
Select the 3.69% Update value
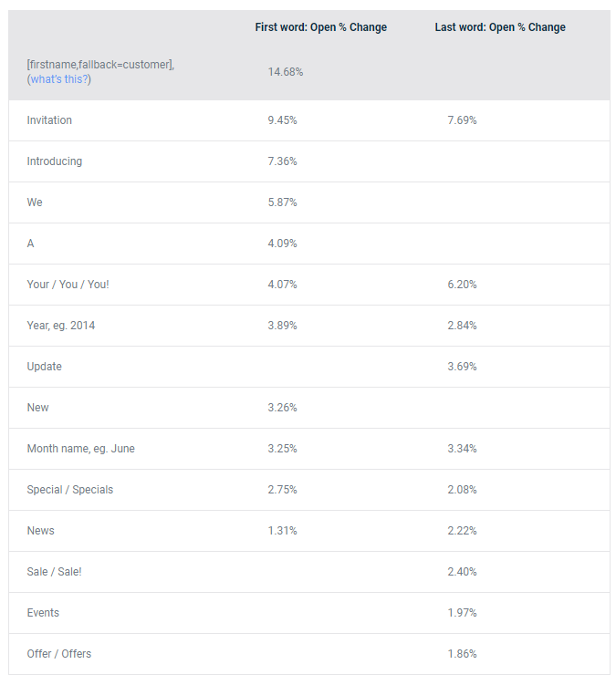pyautogui.click(x=462, y=367)
